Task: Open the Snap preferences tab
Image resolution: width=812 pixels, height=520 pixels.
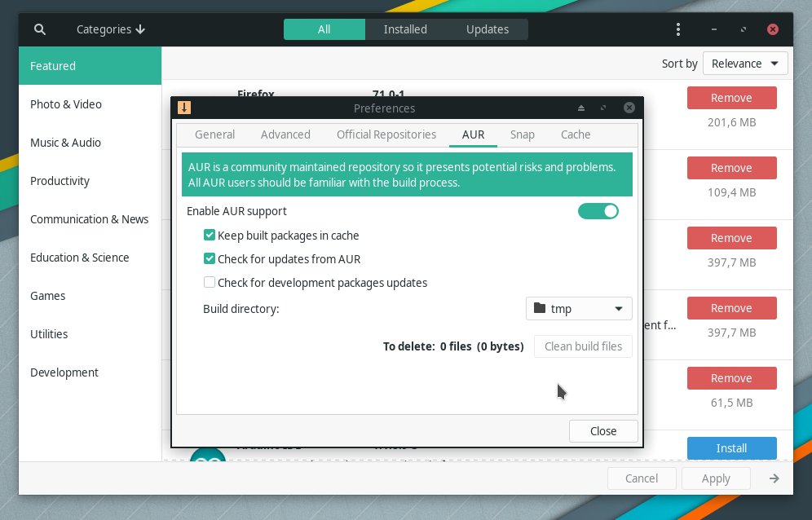Action: [523, 134]
